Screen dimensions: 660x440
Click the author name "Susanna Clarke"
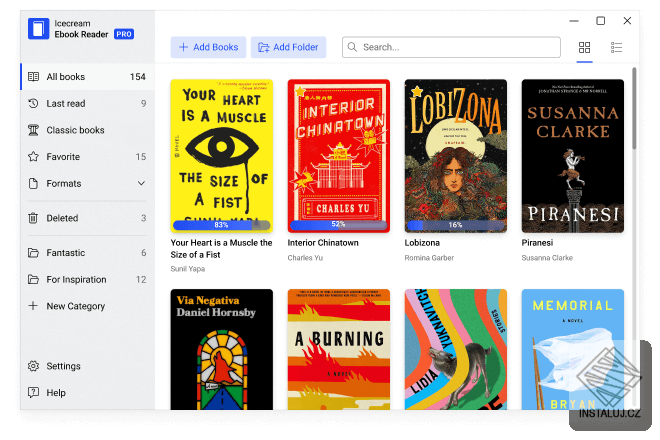pos(547,258)
